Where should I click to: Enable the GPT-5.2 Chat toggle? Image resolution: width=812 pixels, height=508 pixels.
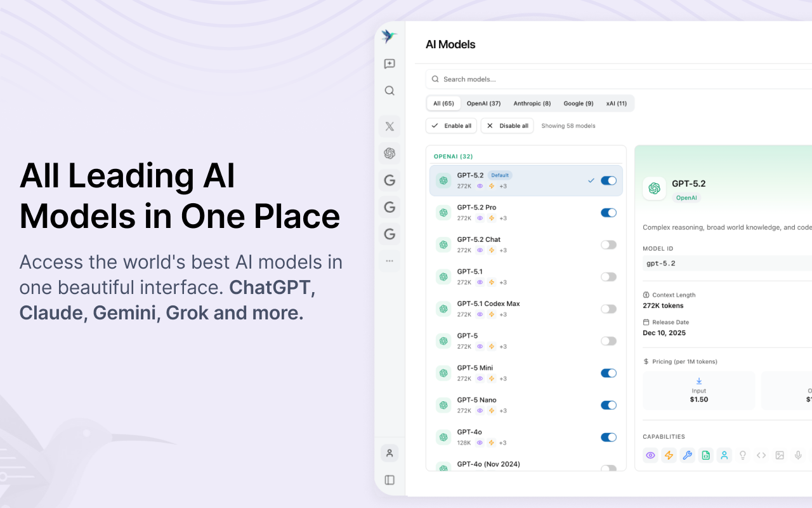click(608, 244)
